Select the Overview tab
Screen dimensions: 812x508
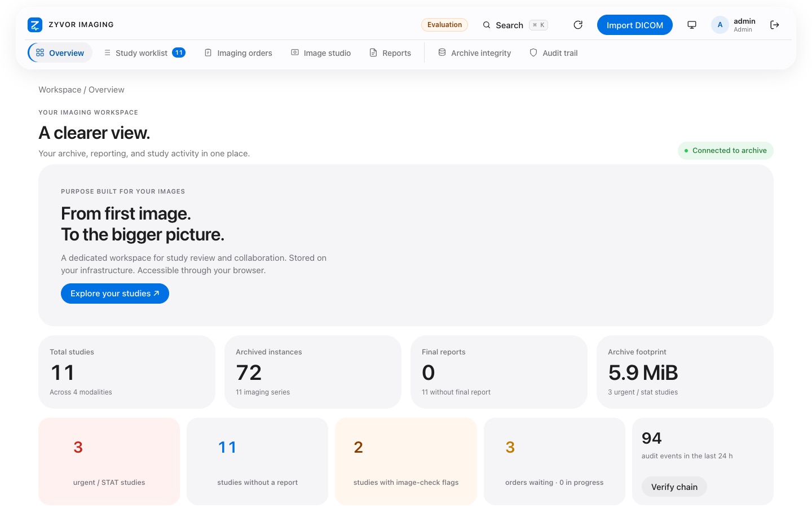[60, 52]
